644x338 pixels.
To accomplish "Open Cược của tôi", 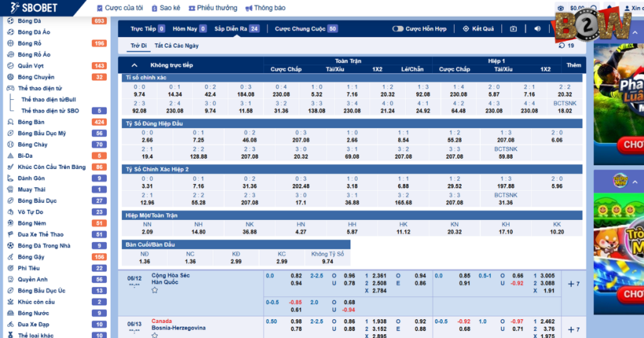I will point(120,8).
